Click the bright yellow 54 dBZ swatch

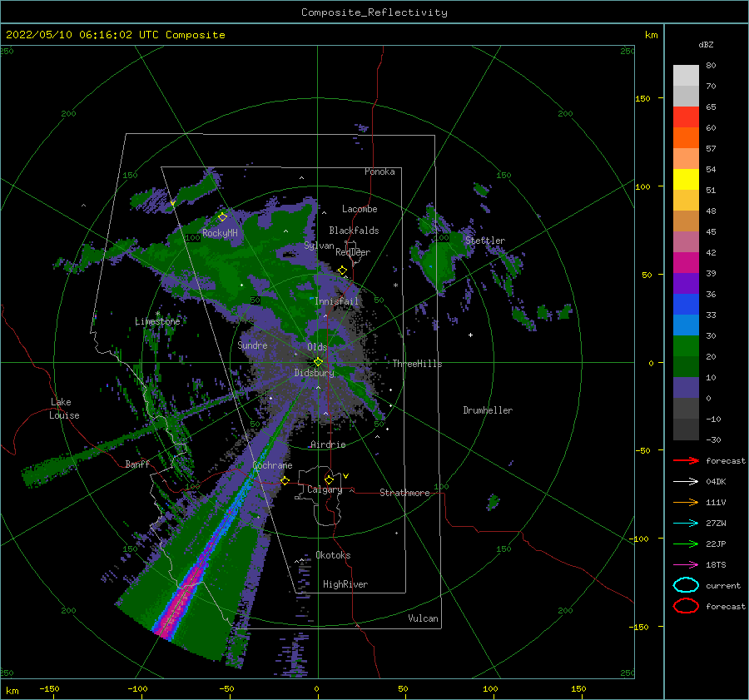[x=686, y=180]
